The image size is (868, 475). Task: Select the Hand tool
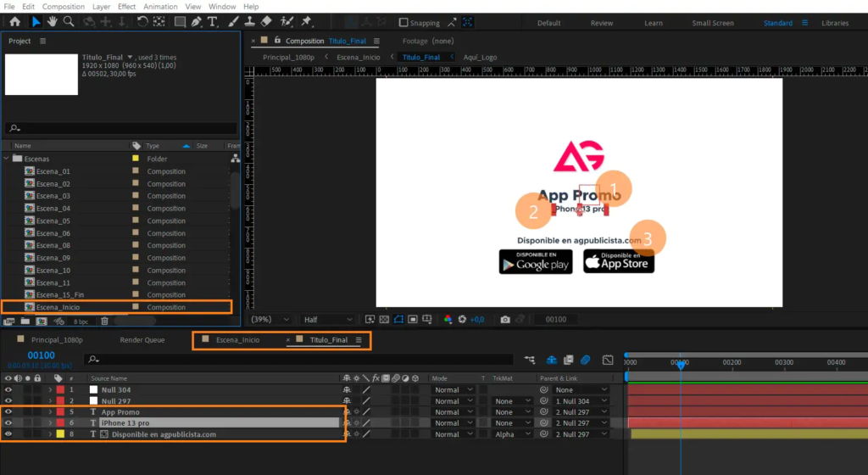point(52,21)
